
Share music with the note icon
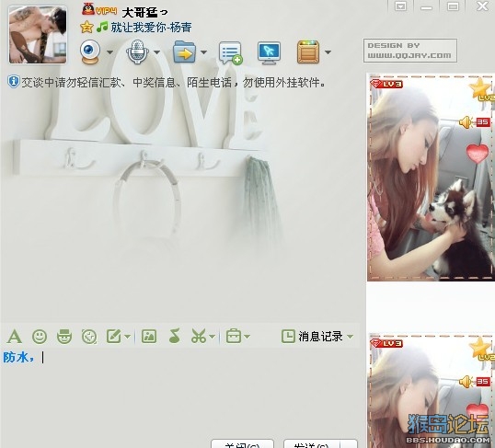coord(174,336)
